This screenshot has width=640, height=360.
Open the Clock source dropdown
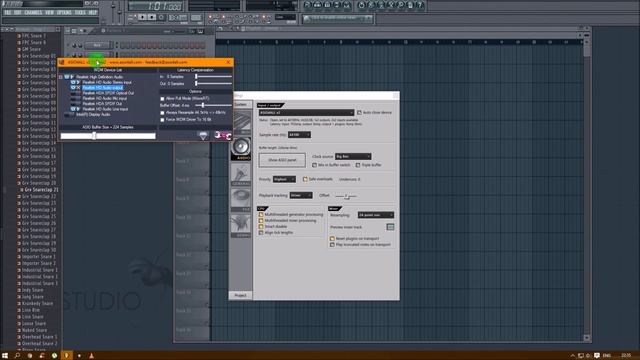(x=353, y=156)
